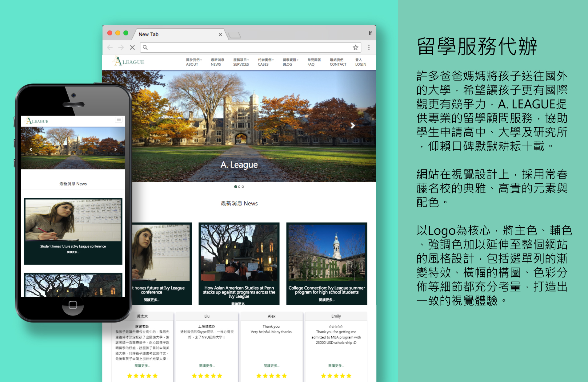The image size is (588, 382).
Task: Select the third carousel indicator dot
Action: (243, 187)
